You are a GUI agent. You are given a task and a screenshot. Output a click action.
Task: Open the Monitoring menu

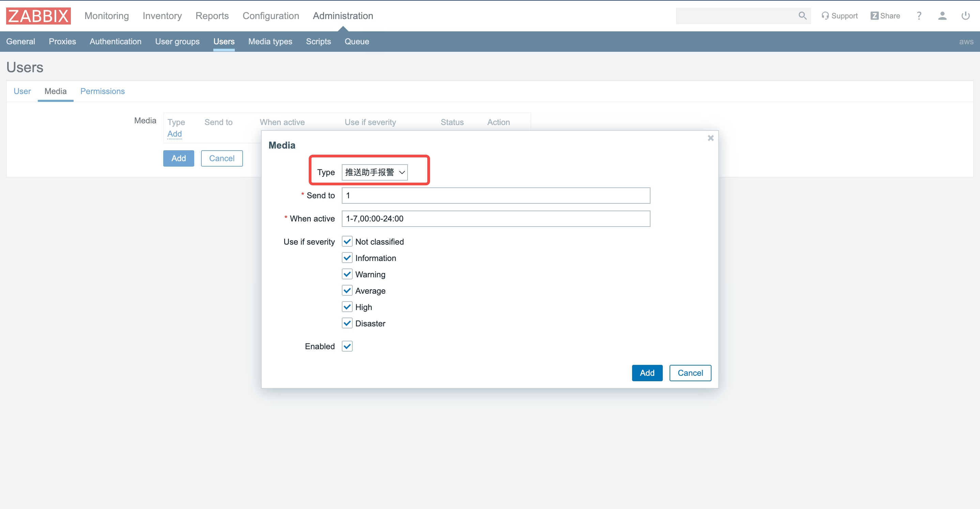click(x=107, y=16)
